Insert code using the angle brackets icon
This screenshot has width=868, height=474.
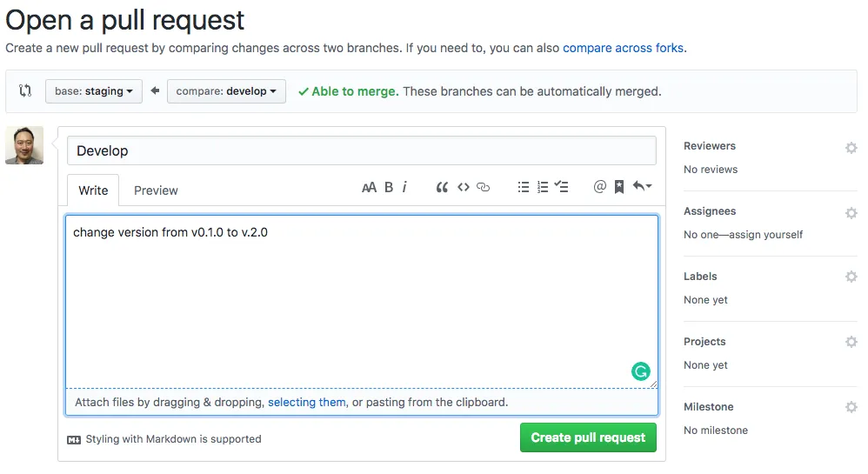464,187
